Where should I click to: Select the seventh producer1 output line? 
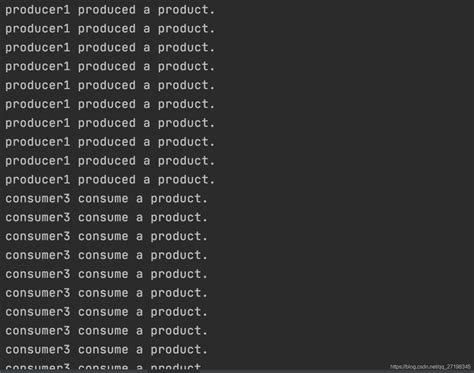[110, 124]
